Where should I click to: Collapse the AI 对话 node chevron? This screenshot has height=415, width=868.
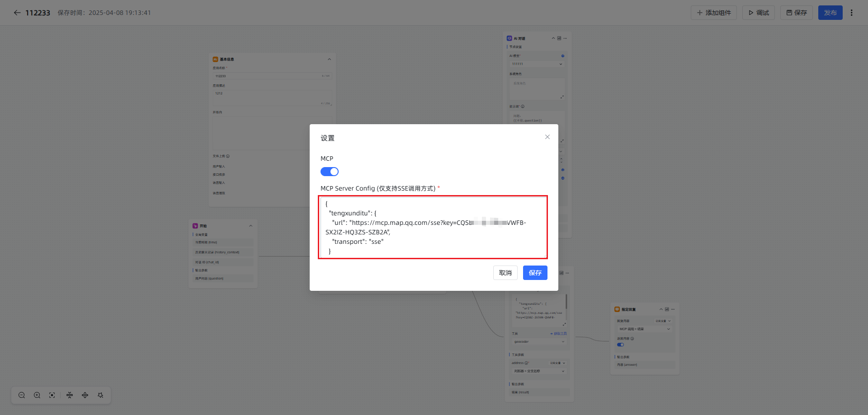coord(553,38)
